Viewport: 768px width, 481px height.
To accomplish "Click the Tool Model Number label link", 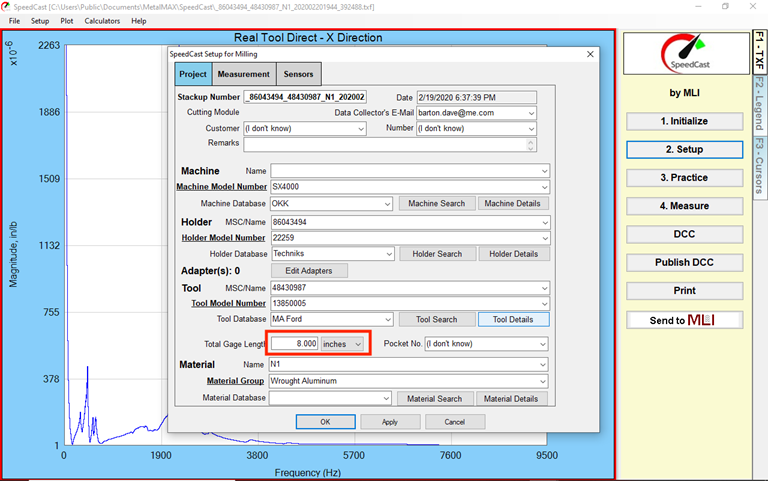I will click(228, 303).
